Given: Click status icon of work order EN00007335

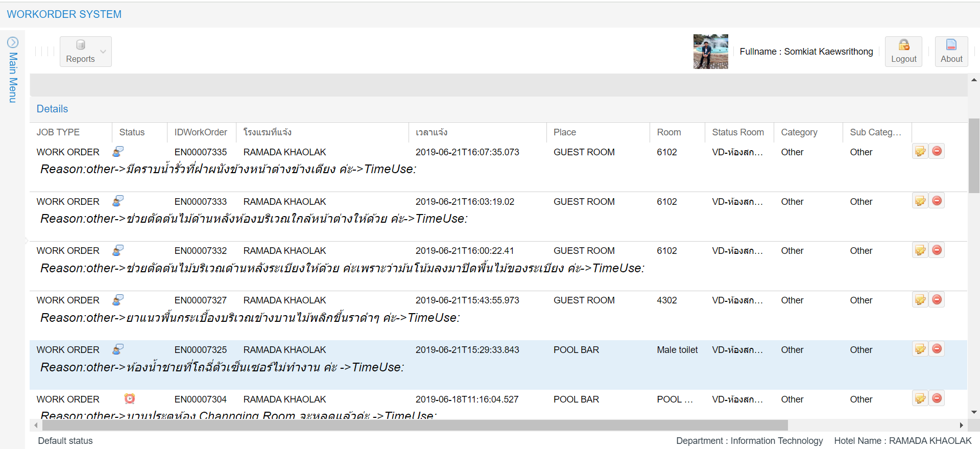Looking at the screenshot, I should coord(118,152).
